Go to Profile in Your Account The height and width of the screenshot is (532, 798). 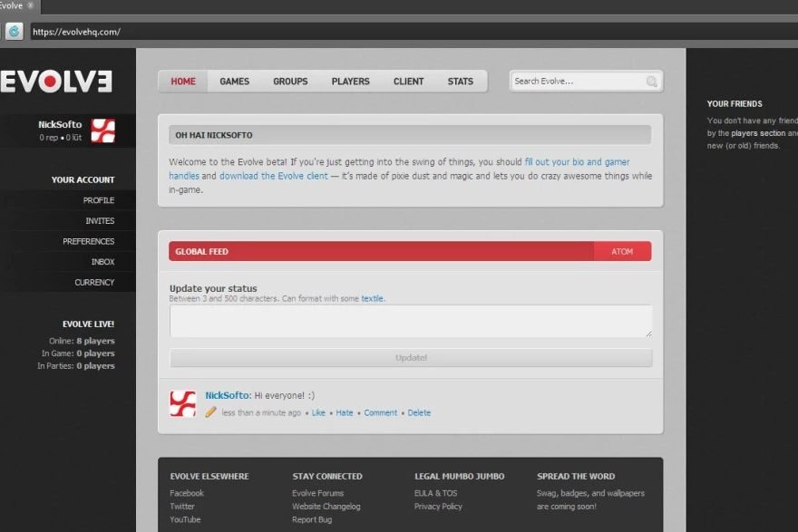click(x=98, y=200)
